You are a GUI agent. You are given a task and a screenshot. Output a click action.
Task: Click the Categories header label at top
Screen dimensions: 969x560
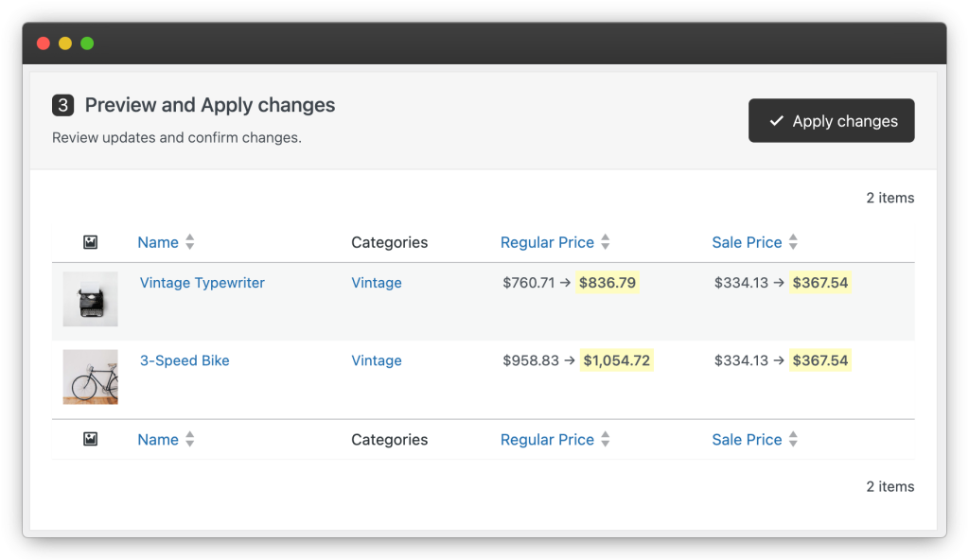click(389, 242)
